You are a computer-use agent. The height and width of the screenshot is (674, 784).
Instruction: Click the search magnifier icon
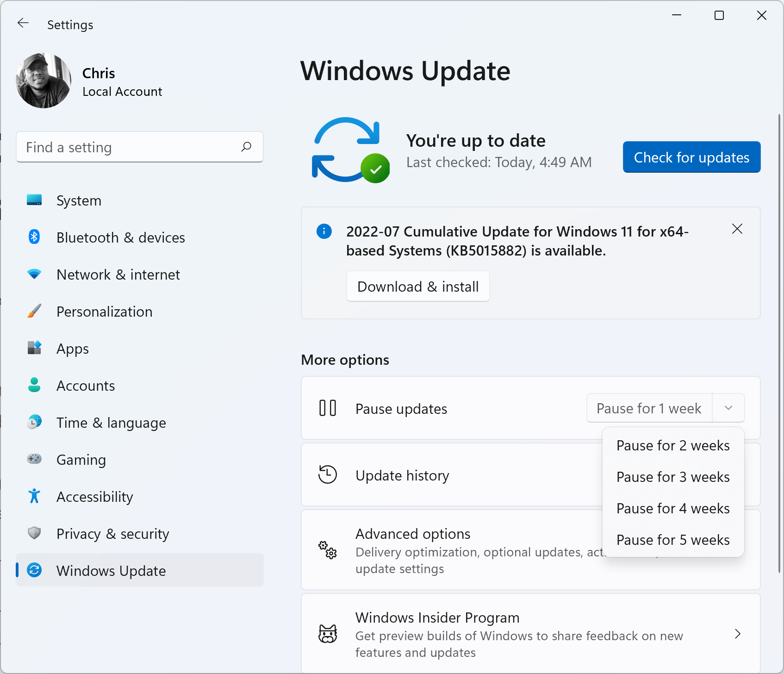(246, 147)
